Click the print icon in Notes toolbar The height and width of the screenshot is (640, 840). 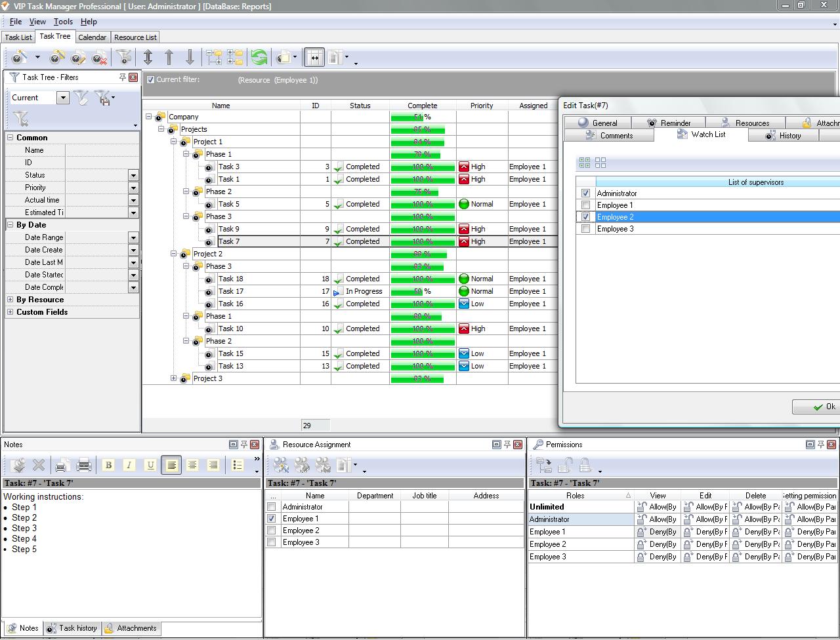(84, 466)
